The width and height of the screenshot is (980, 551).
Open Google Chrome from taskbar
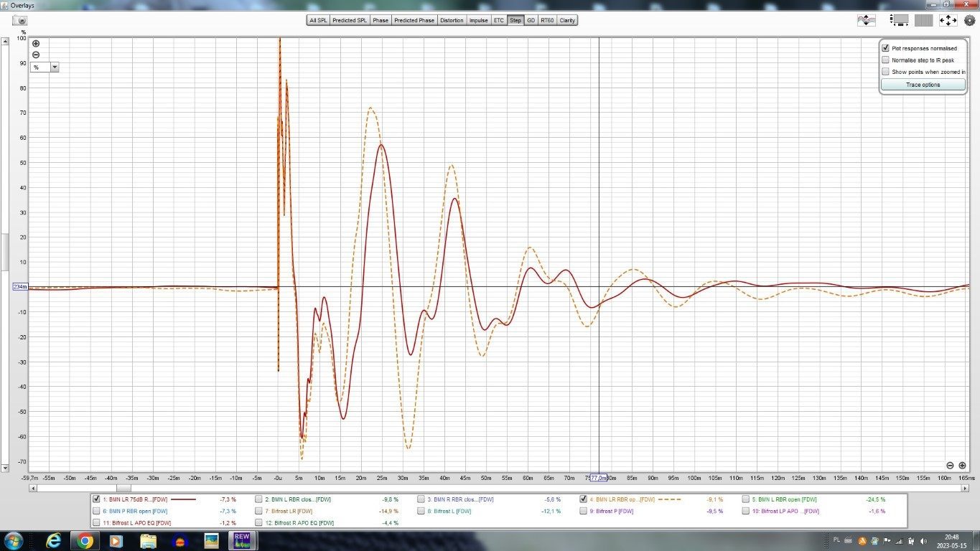pos(85,540)
